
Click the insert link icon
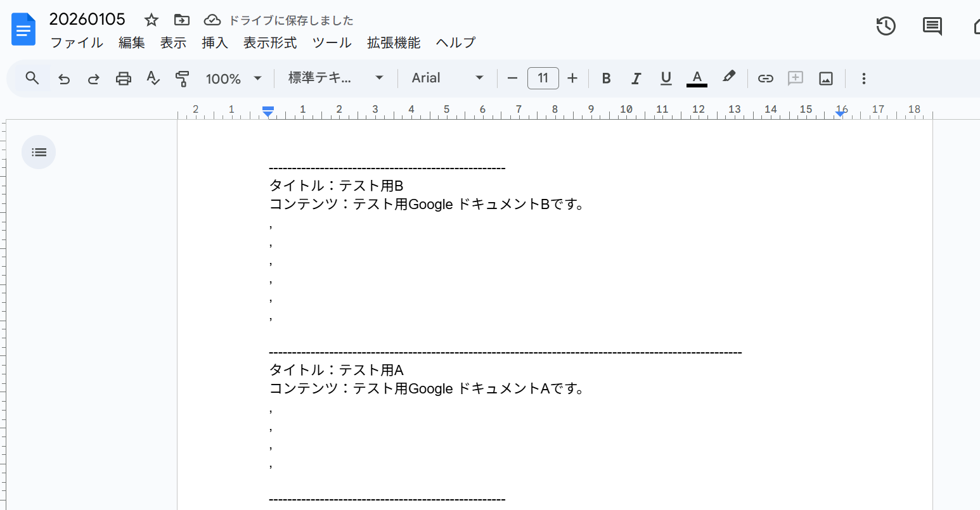[765, 79]
